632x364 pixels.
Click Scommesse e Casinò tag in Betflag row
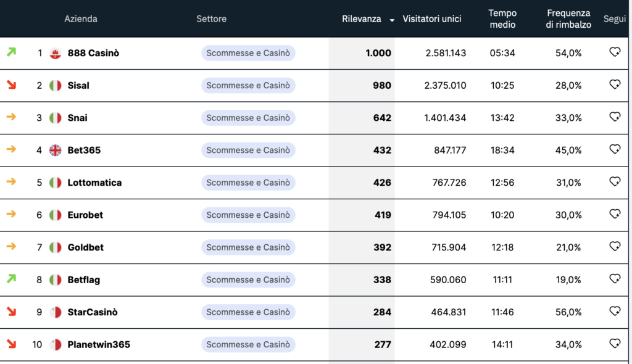click(248, 279)
